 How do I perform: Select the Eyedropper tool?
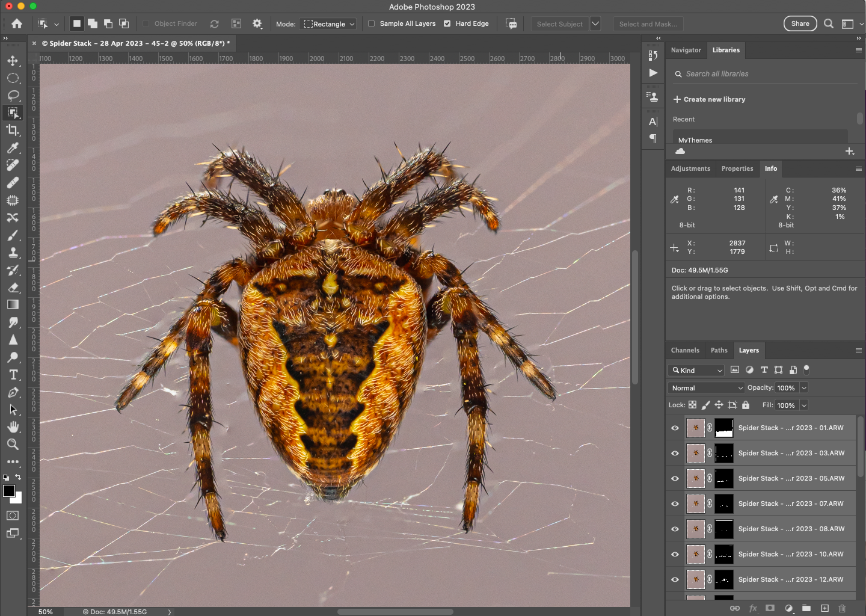(13, 148)
